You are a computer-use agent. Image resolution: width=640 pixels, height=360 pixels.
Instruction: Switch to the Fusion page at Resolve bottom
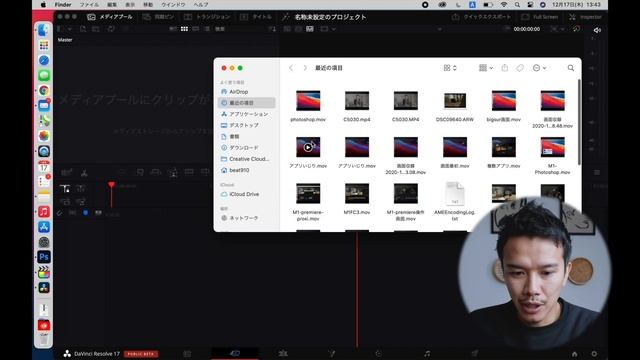coord(331,353)
